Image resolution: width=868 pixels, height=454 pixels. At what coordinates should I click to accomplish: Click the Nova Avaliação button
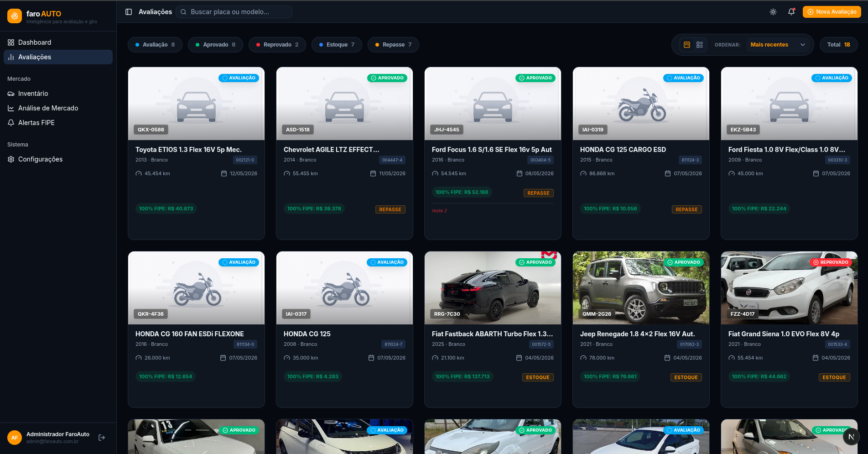pyautogui.click(x=832, y=12)
